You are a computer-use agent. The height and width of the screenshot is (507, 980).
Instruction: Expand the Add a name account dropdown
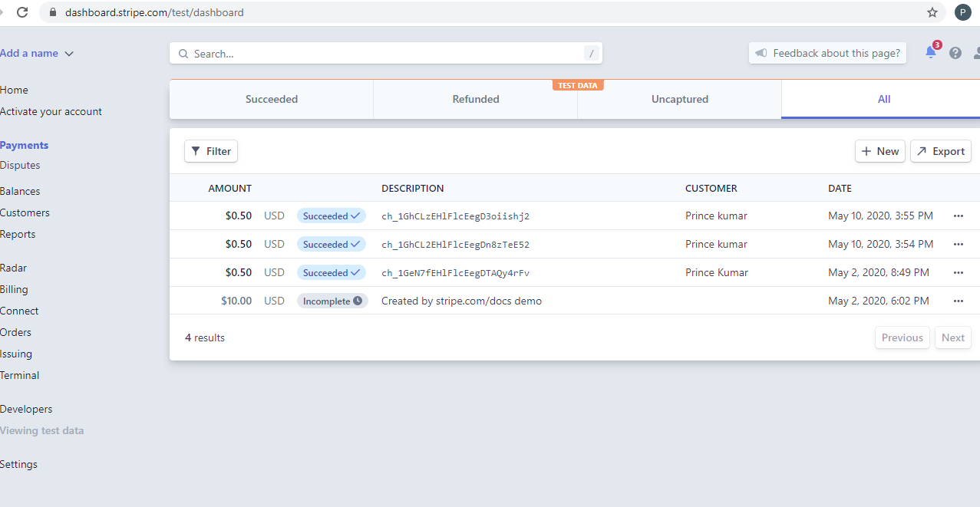coord(37,53)
